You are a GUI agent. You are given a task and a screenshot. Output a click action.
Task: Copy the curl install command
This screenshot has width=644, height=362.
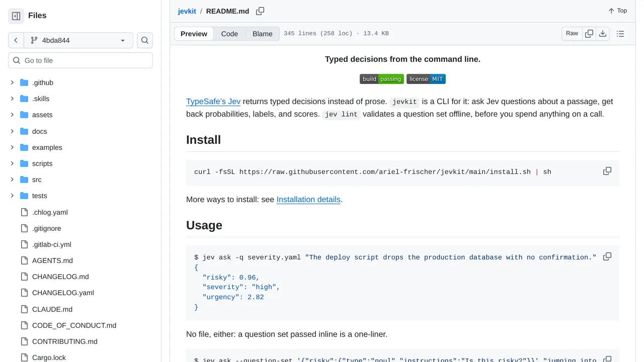pos(607,171)
